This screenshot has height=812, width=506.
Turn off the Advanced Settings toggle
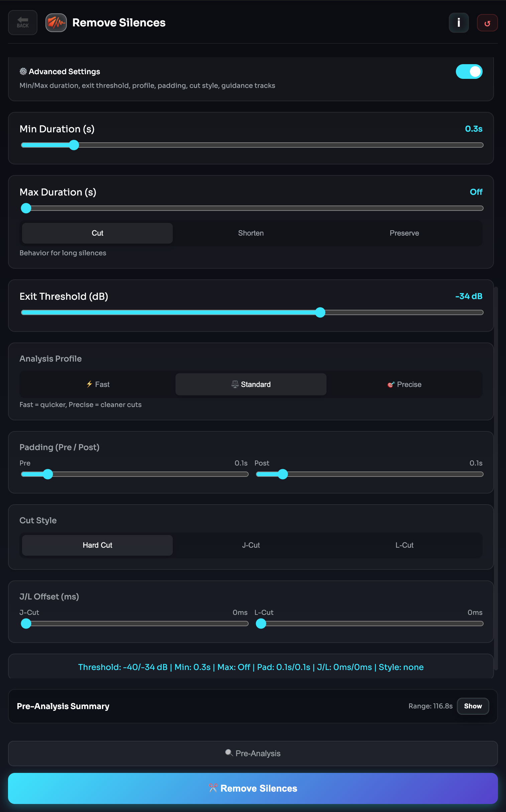tap(469, 72)
